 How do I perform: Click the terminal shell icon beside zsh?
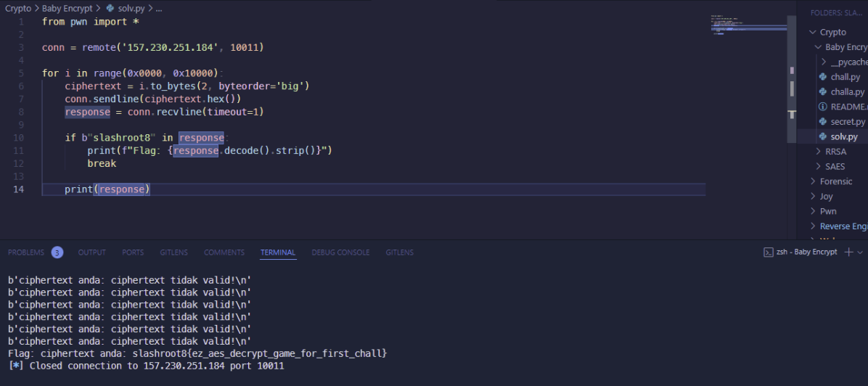pos(769,252)
